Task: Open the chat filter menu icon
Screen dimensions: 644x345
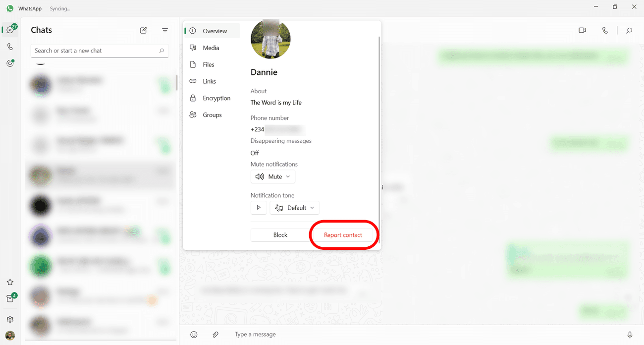Action: 165,30
